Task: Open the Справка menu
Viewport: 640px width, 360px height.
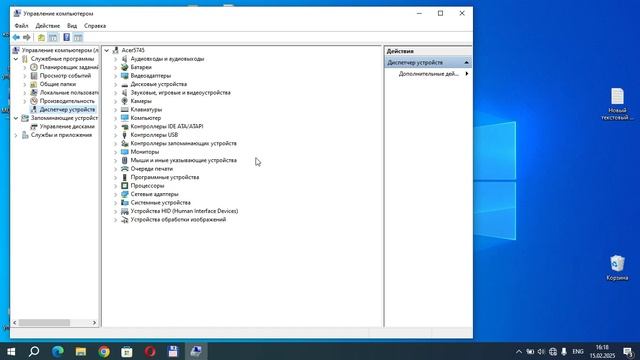Action: (95, 26)
